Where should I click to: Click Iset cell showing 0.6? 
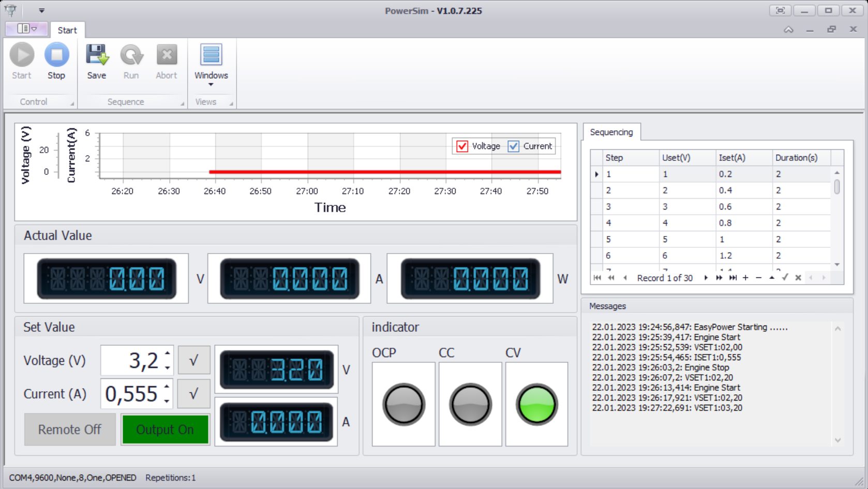[744, 207]
